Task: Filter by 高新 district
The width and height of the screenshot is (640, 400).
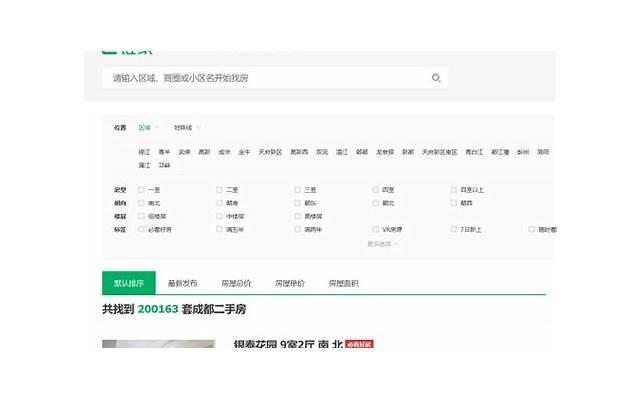Action: point(204,152)
